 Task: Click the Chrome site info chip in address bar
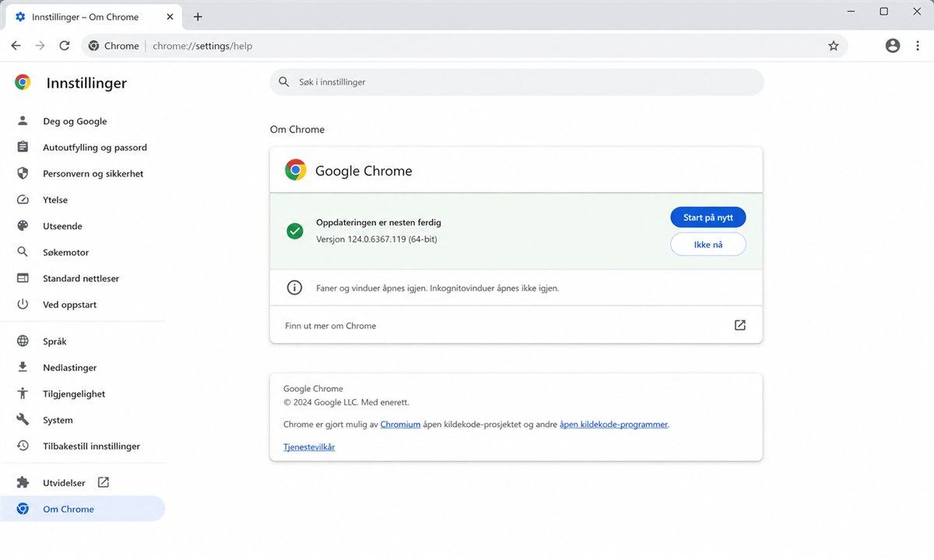point(114,46)
